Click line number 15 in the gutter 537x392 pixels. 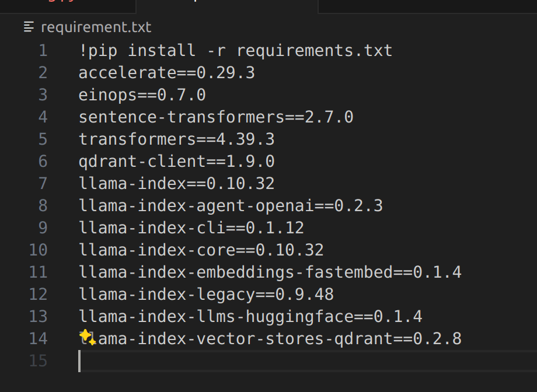pyautogui.click(x=39, y=361)
